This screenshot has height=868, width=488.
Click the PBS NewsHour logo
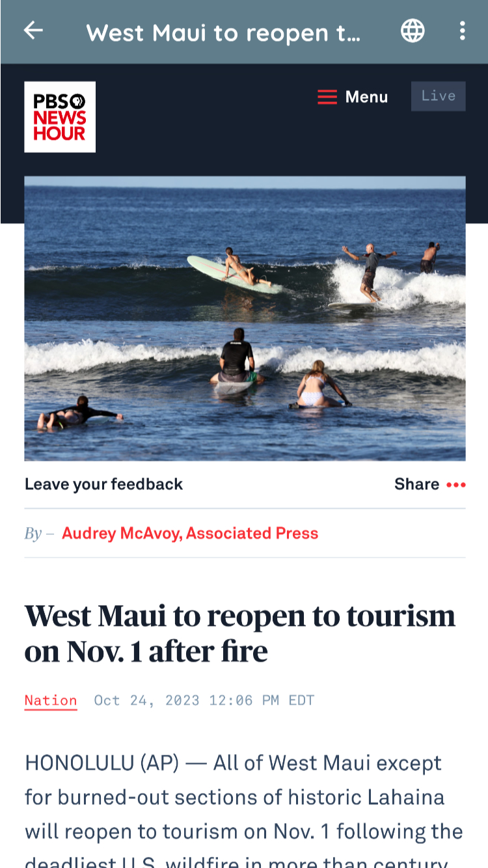pyautogui.click(x=60, y=117)
